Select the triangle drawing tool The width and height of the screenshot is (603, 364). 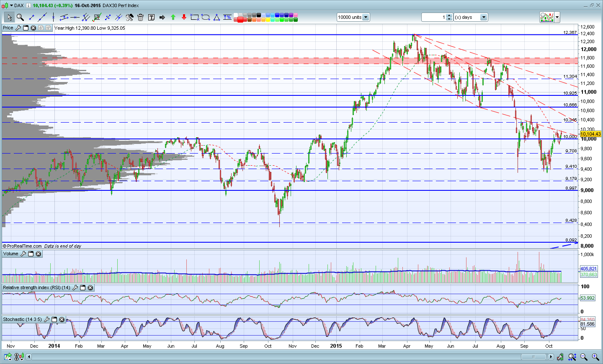216,17
